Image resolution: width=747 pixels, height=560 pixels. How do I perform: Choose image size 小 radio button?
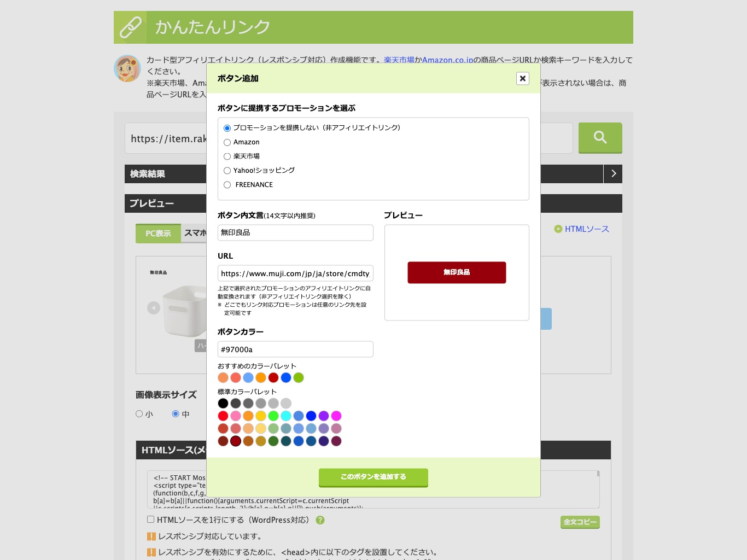[x=139, y=414]
